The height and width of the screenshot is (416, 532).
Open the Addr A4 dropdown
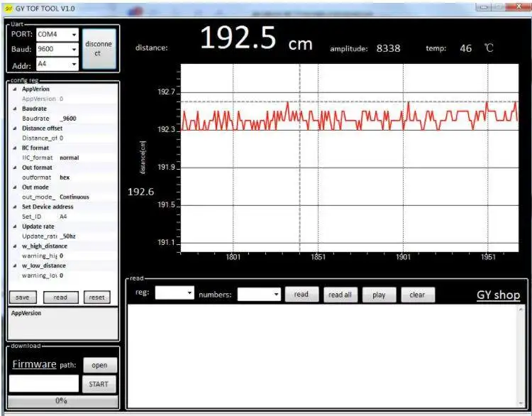(74, 64)
